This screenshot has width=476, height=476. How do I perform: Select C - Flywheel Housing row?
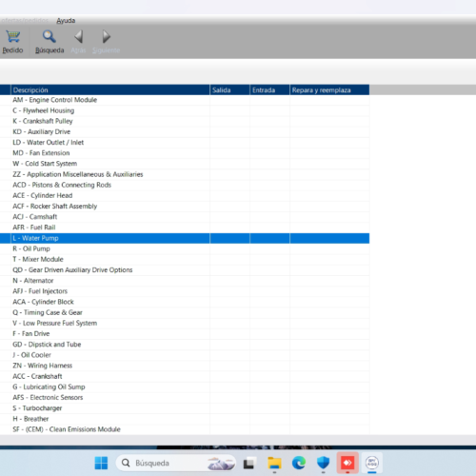[x=185, y=110]
